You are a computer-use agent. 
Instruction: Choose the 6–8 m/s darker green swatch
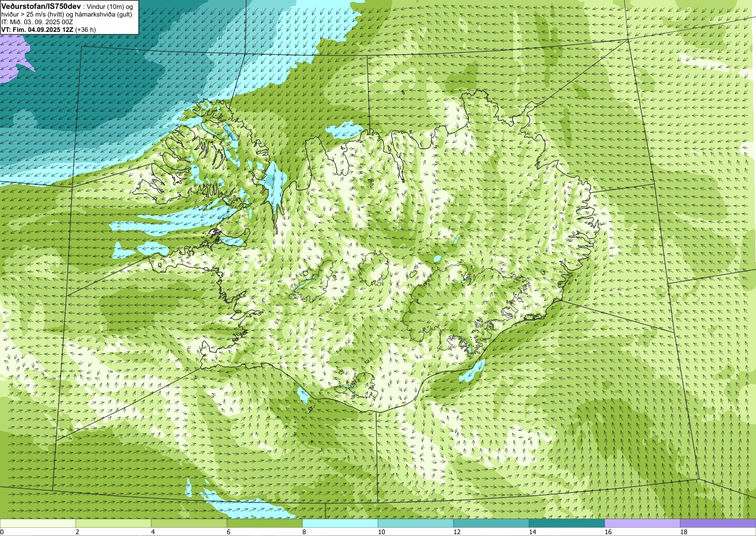tap(265, 523)
